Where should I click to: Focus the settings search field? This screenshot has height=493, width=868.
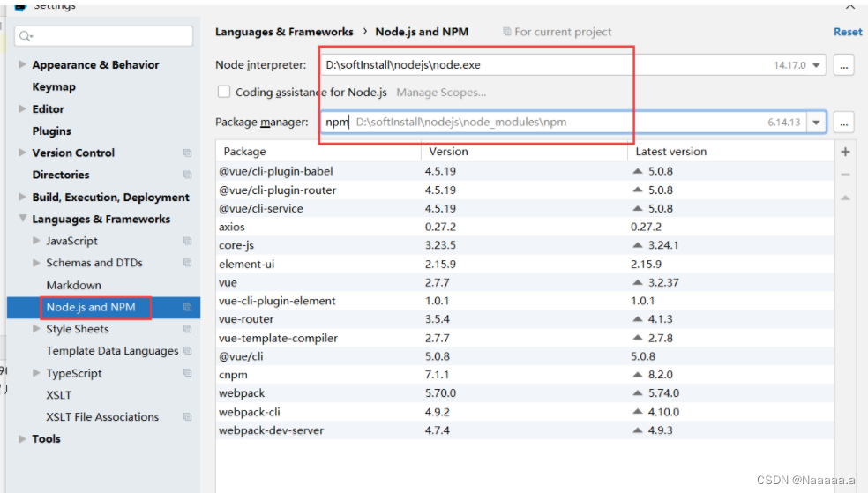(x=104, y=36)
